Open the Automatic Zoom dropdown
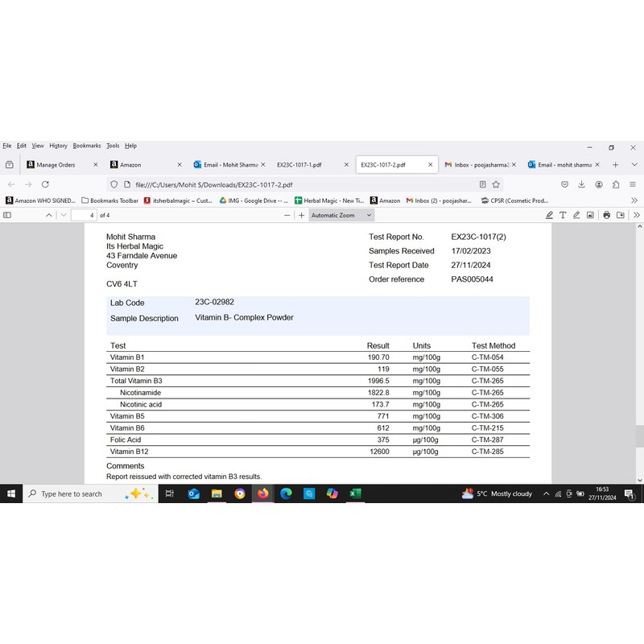Image resolution: width=644 pixels, height=644 pixels. tap(342, 216)
